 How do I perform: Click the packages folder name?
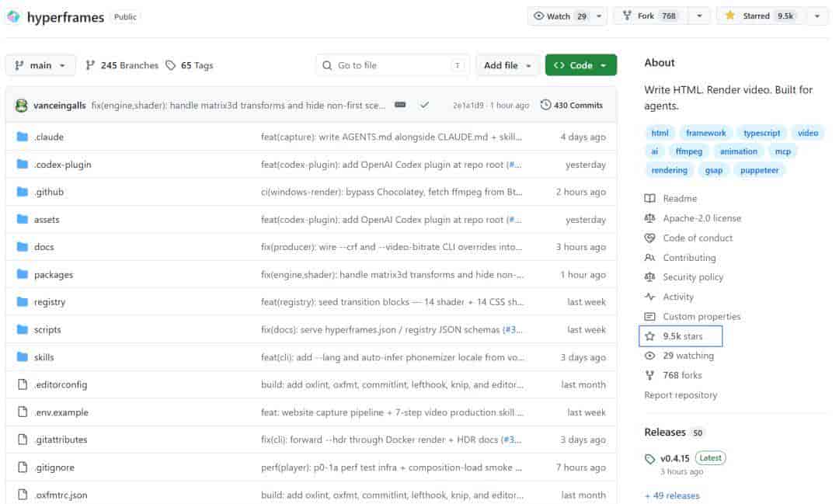click(54, 275)
